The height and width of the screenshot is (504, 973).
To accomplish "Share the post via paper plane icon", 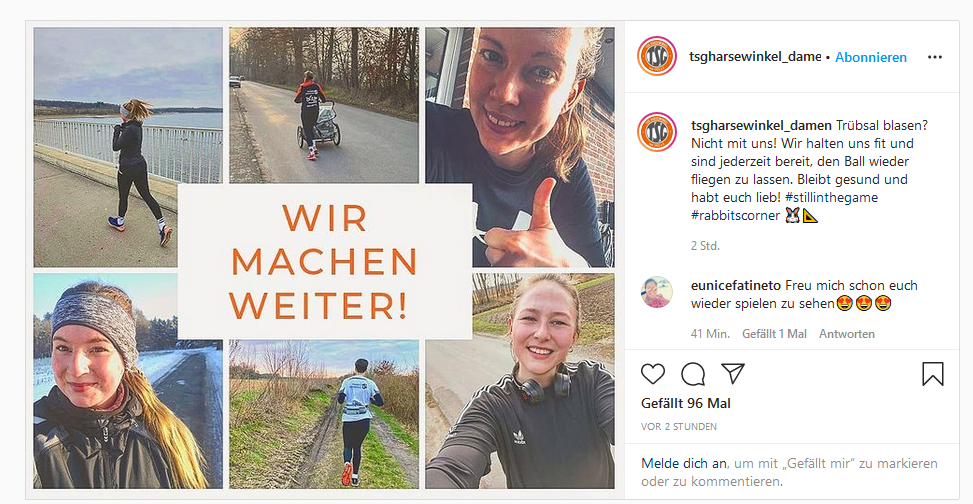I will (733, 374).
